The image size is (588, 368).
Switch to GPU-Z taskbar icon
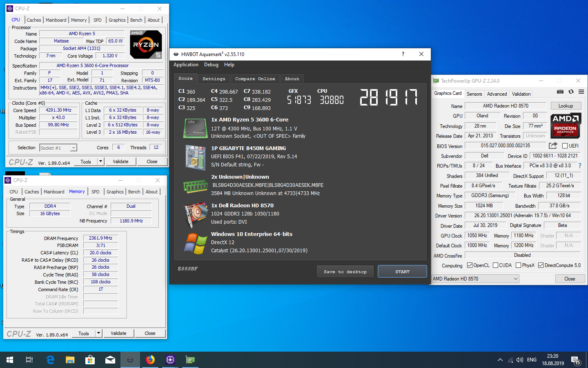pos(190,360)
